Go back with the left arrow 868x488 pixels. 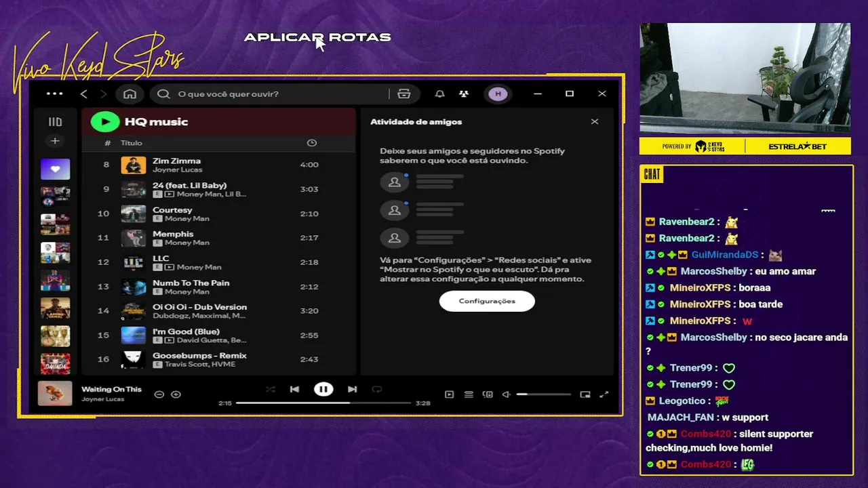[x=84, y=94]
